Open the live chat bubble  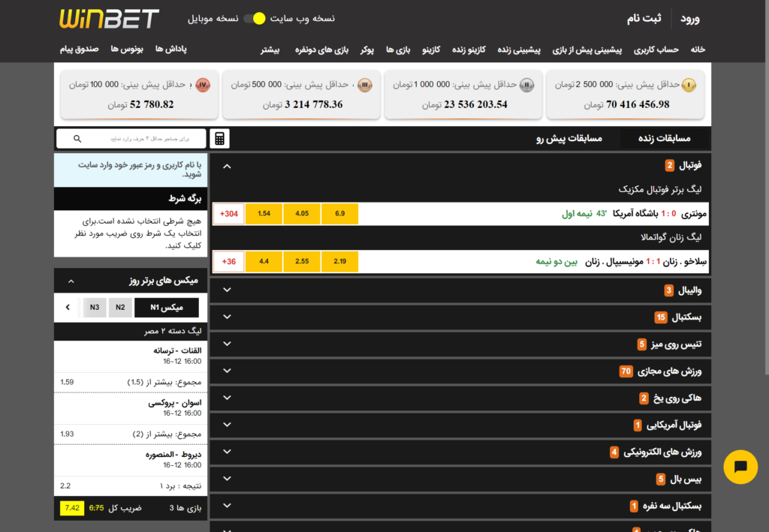[x=740, y=467]
